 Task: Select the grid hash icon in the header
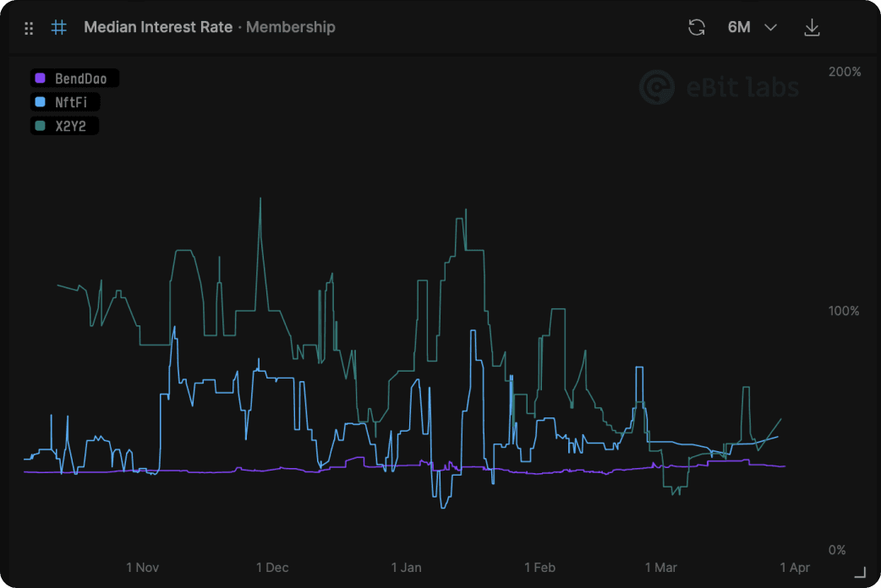[x=57, y=27]
